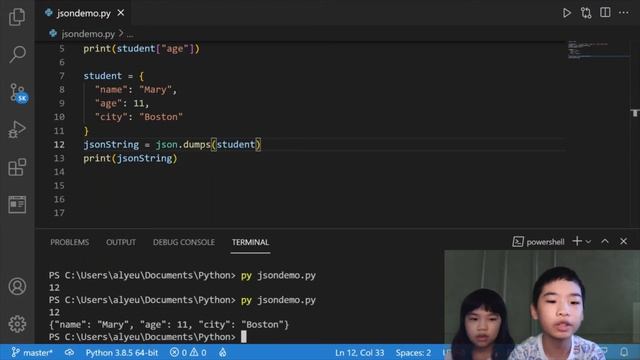Open the bottom sidebar panel icon above Accounts
This screenshot has height=360, width=640.
(x=17, y=204)
